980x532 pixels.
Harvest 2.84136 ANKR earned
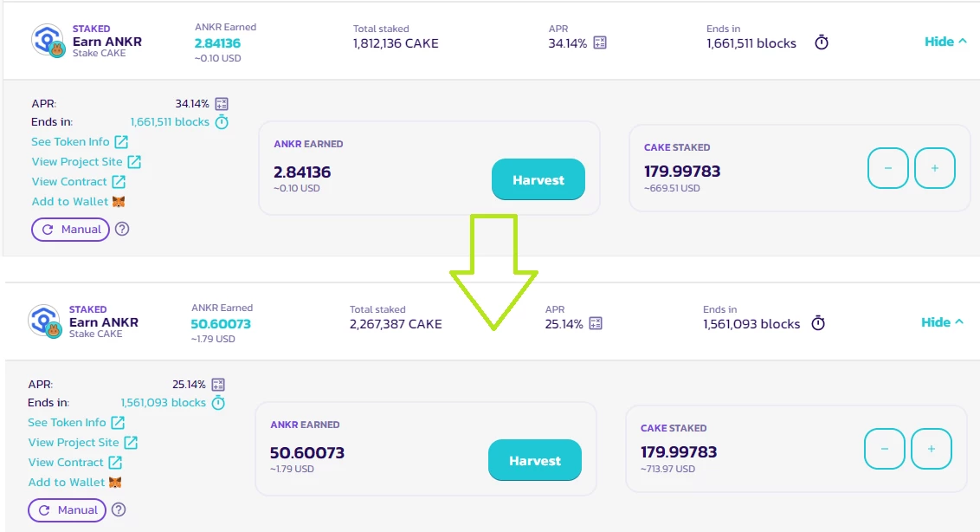click(538, 179)
